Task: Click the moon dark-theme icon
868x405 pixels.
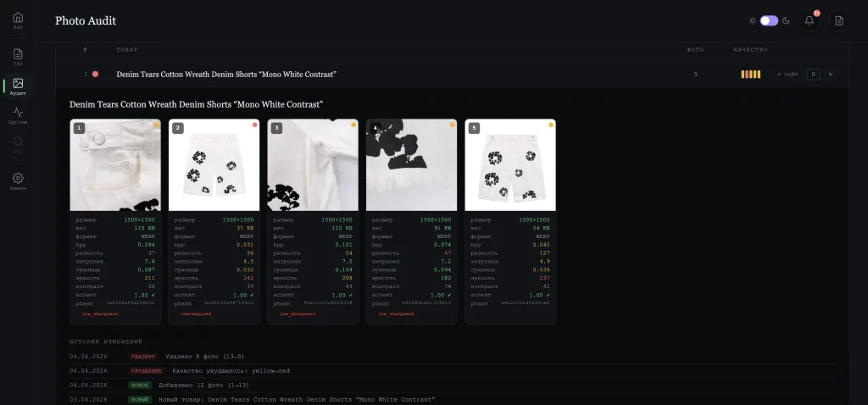Action: pos(786,20)
